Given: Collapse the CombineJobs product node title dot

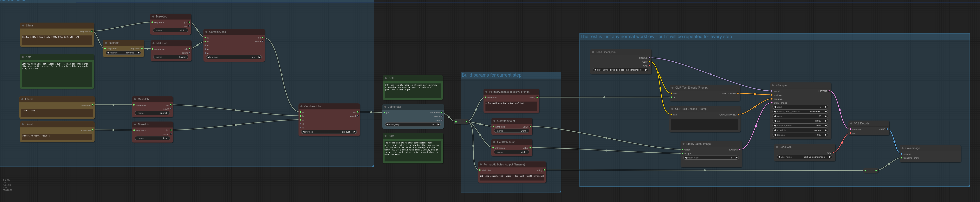Looking at the screenshot, I should click(301, 107).
